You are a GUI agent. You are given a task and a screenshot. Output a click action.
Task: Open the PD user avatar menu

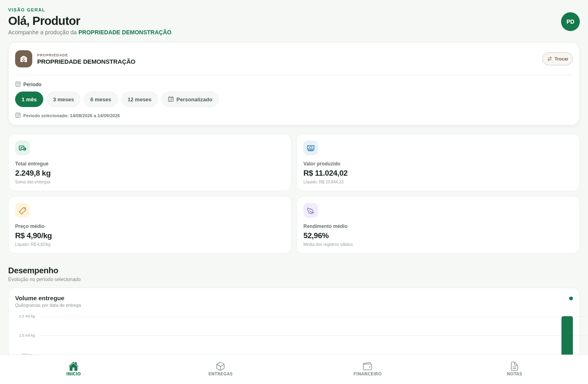tap(570, 22)
